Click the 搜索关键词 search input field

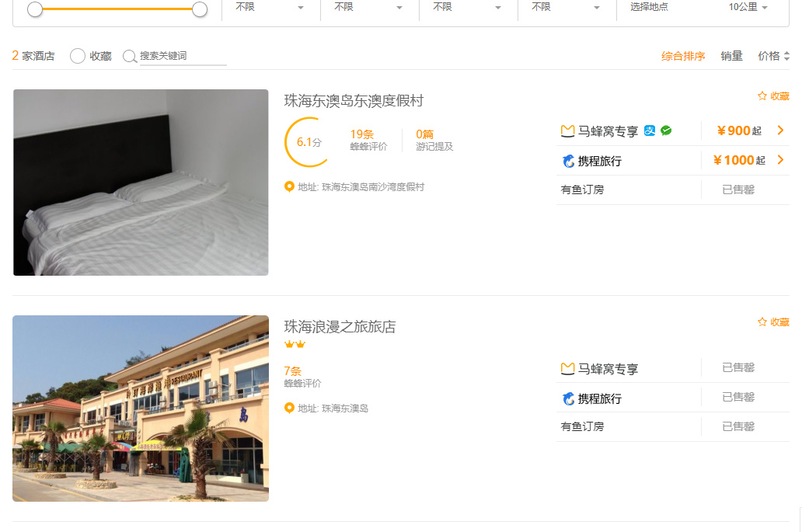pos(183,56)
